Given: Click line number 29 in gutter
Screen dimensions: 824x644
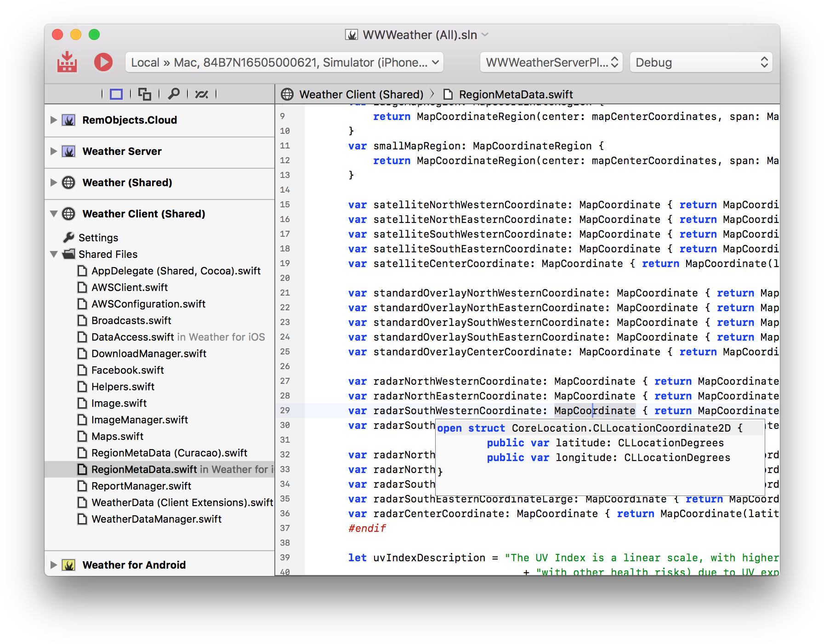Looking at the screenshot, I should (285, 410).
